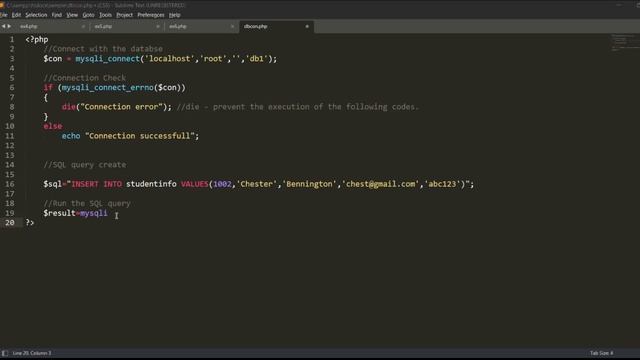Click the "Connection successfull" string
Viewport: 640px width, 360px height.
click(140, 136)
